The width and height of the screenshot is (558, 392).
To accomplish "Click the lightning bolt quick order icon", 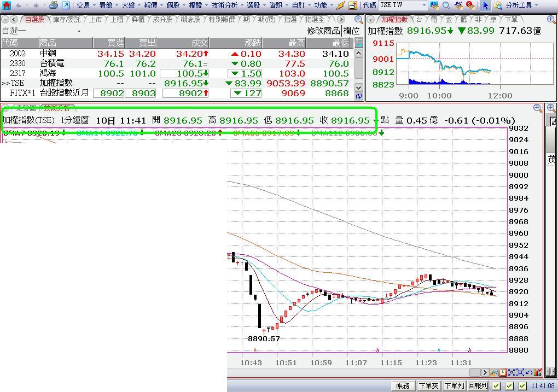I will point(341,5).
